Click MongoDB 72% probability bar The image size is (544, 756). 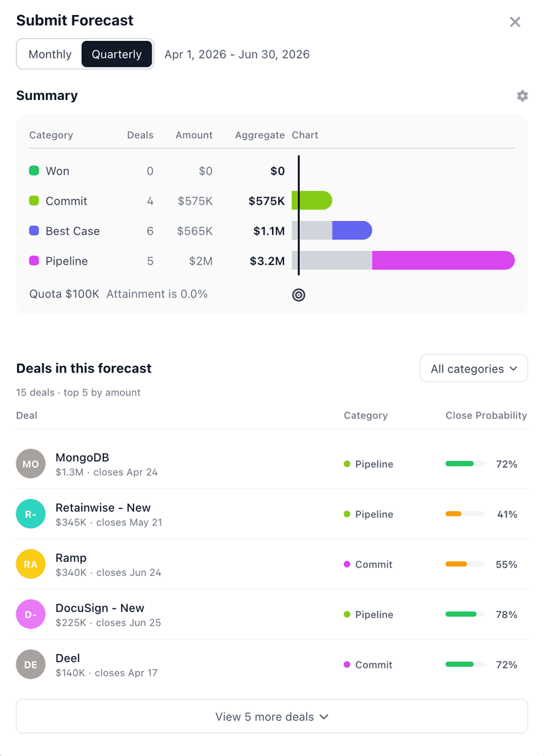pos(465,464)
